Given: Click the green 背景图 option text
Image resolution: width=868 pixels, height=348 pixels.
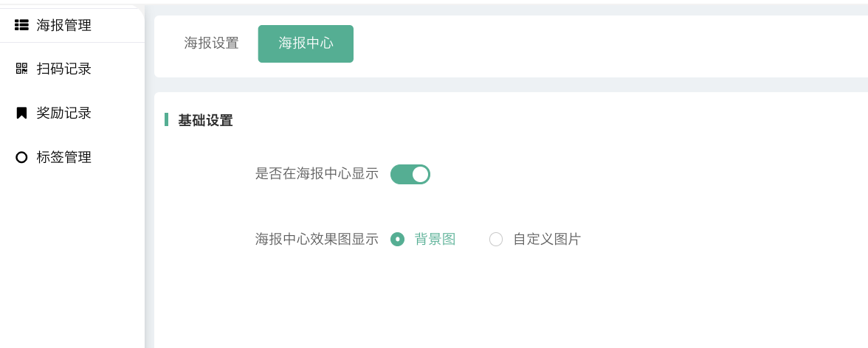Looking at the screenshot, I should click(x=435, y=239).
